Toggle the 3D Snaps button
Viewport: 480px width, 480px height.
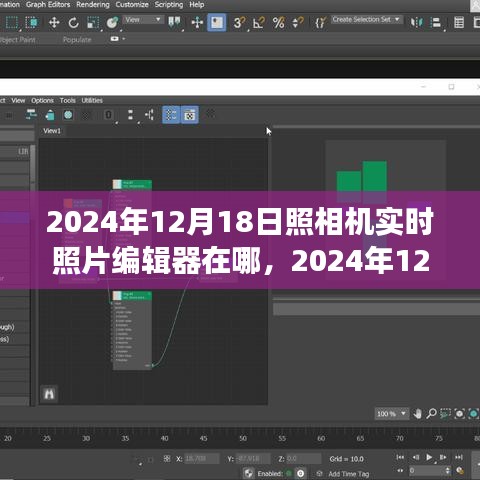[x=239, y=23]
